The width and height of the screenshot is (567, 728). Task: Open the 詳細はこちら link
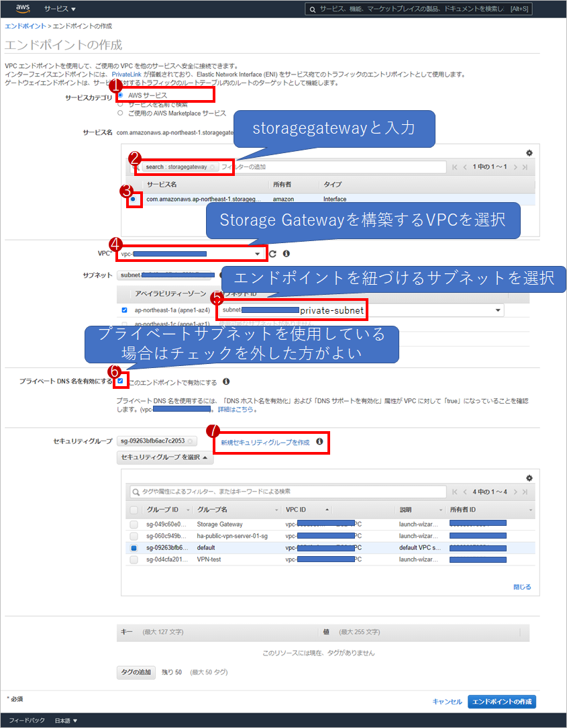(x=236, y=410)
